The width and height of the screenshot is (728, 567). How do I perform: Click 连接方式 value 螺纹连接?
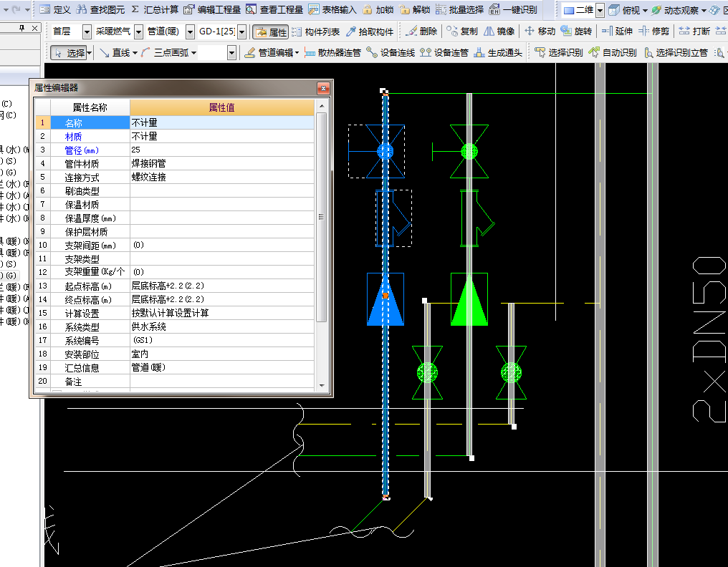[x=222, y=178]
